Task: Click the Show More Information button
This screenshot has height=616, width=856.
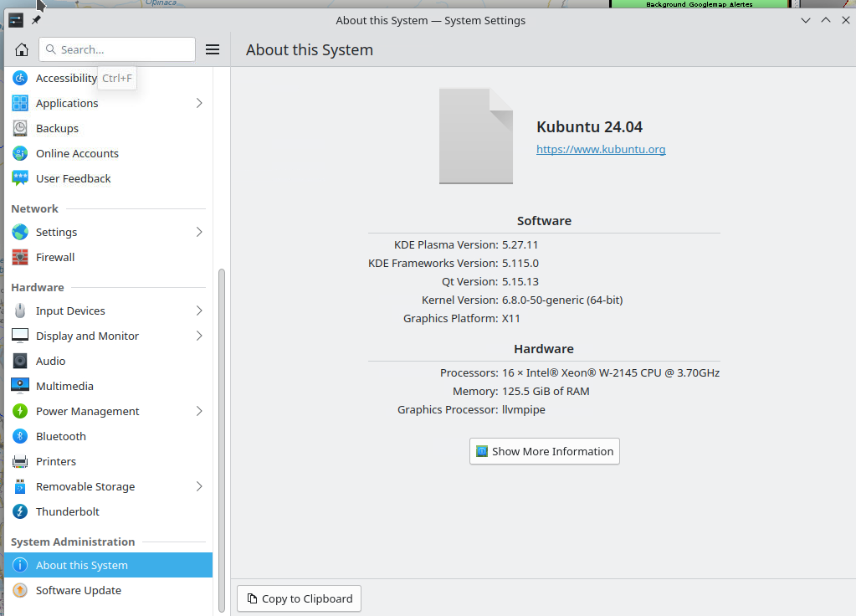Action: point(544,452)
